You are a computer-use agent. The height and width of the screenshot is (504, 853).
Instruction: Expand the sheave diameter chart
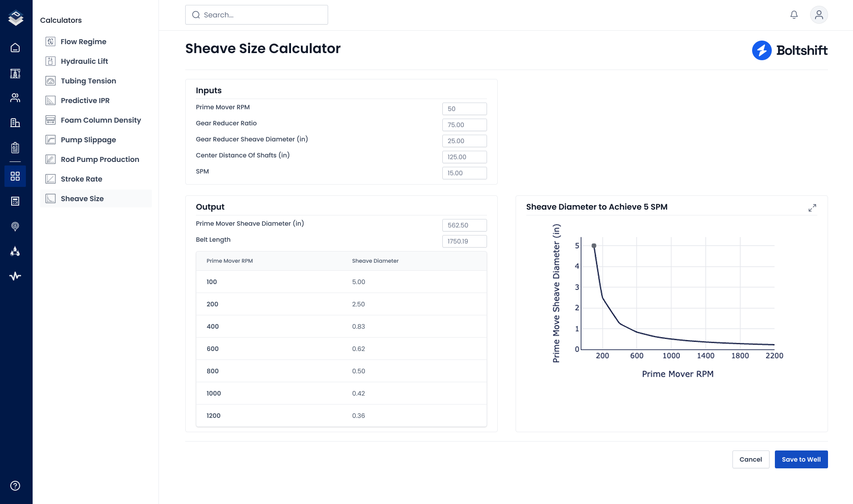coord(812,208)
